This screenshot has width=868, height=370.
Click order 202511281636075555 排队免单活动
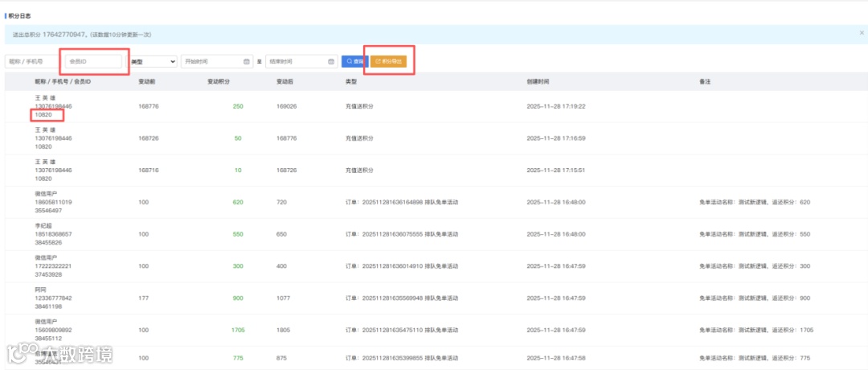click(x=402, y=234)
